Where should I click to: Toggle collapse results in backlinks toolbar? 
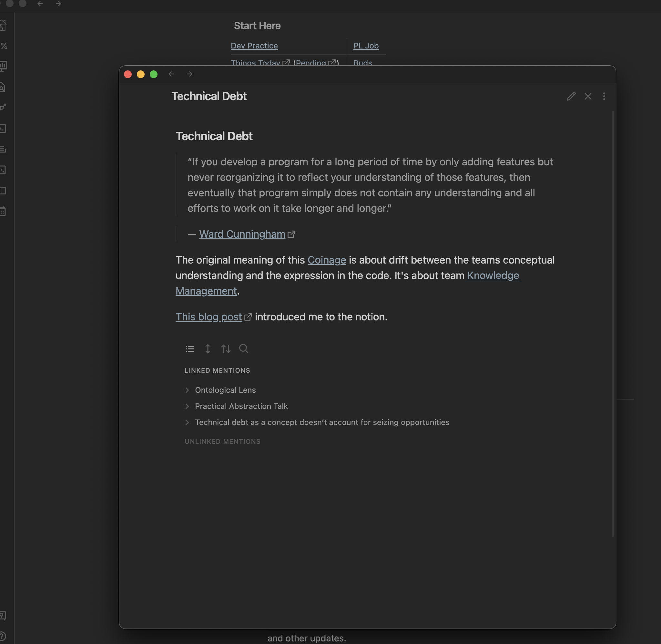pyautogui.click(x=189, y=349)
